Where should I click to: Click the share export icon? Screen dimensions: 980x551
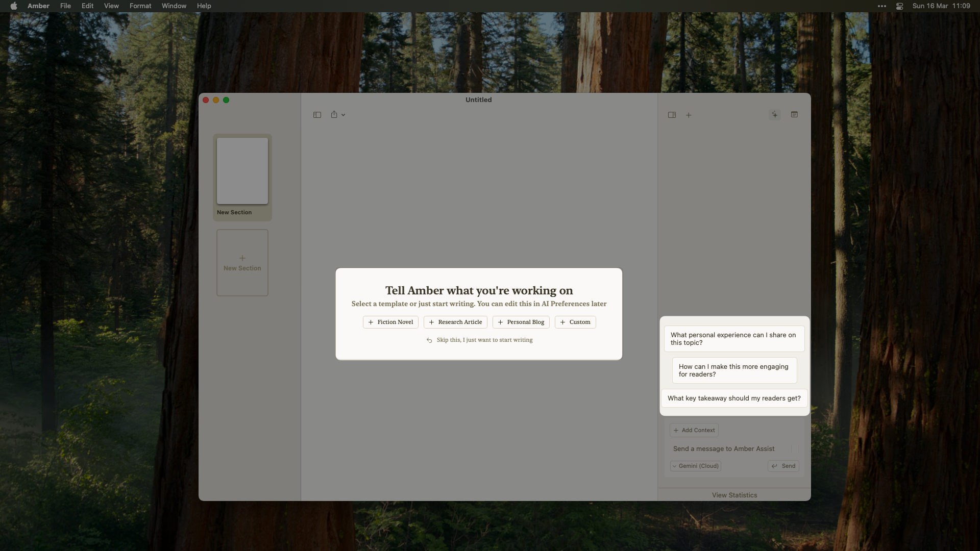(x=334, y=115)
